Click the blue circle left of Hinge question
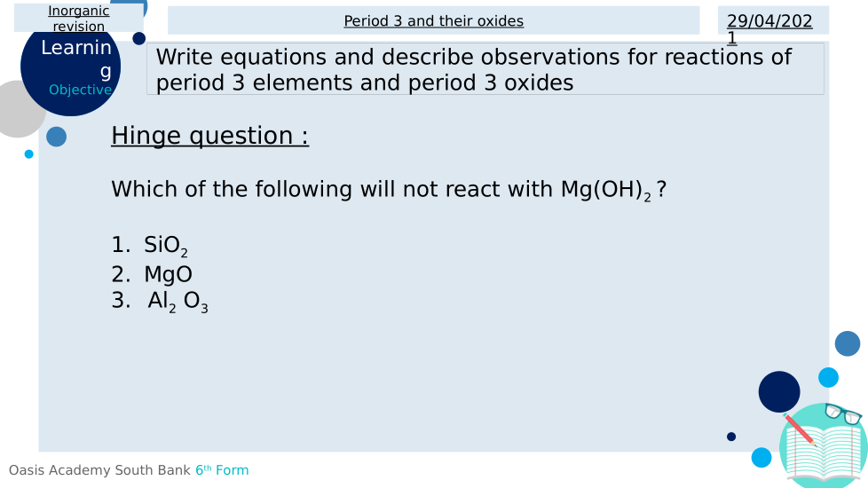The width and height of the screenshot is (868, 488). [x=56, y=137]
